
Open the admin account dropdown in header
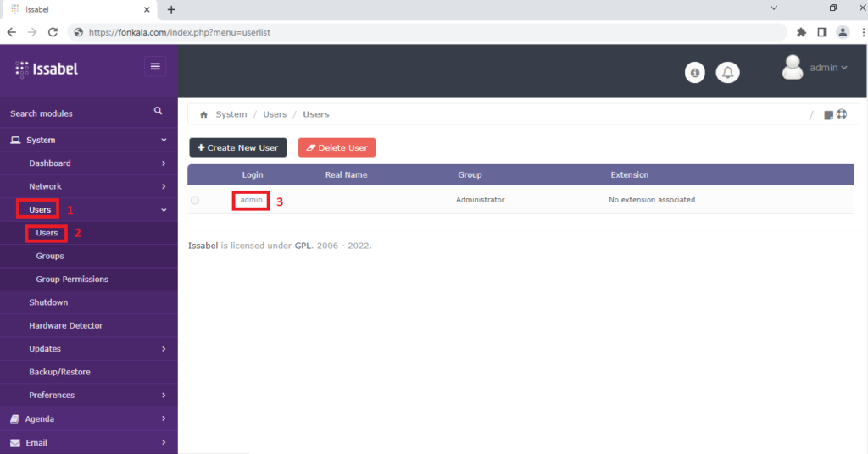point(815,68)
